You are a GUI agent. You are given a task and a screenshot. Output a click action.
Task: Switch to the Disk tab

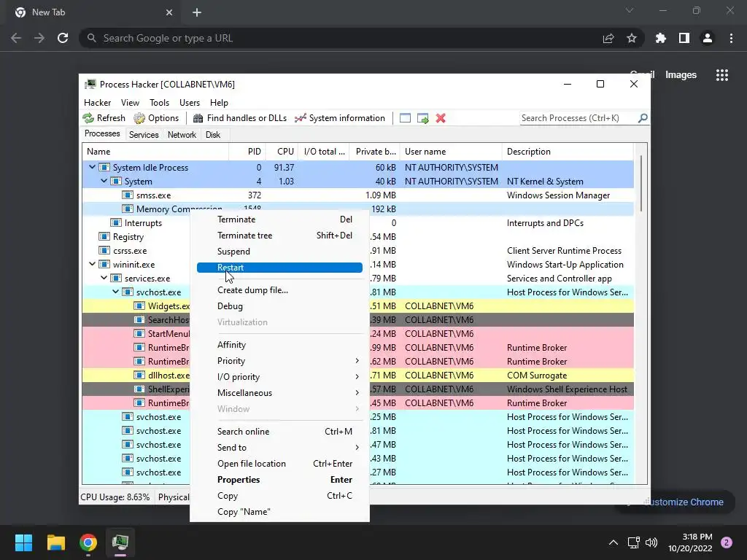tap(213, 135)
